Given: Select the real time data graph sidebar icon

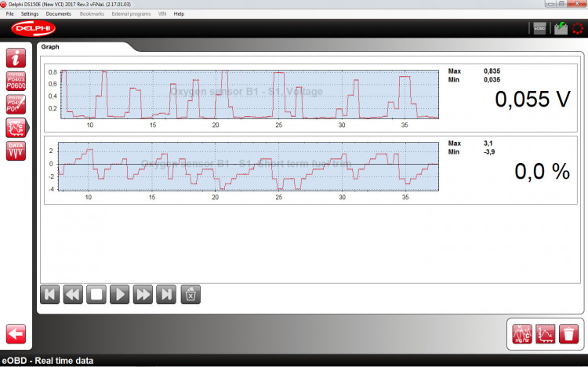Looking at the screenshot, I should click(16, 127).
